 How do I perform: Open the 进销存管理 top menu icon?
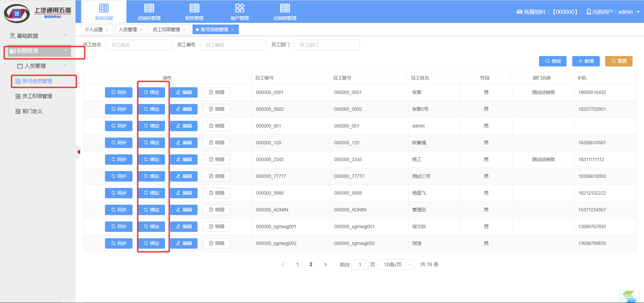point(149,8)
